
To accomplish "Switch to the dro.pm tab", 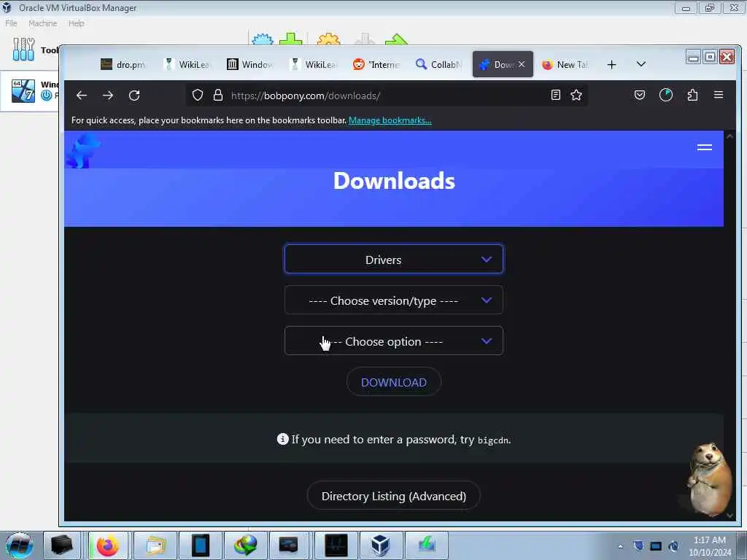I will [123, 64].
